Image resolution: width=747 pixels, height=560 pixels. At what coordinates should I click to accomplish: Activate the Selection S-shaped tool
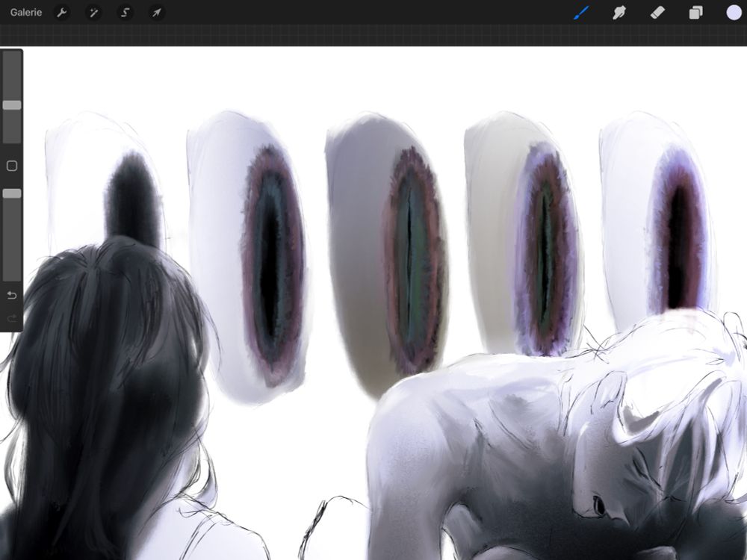(x=125, y=13)
